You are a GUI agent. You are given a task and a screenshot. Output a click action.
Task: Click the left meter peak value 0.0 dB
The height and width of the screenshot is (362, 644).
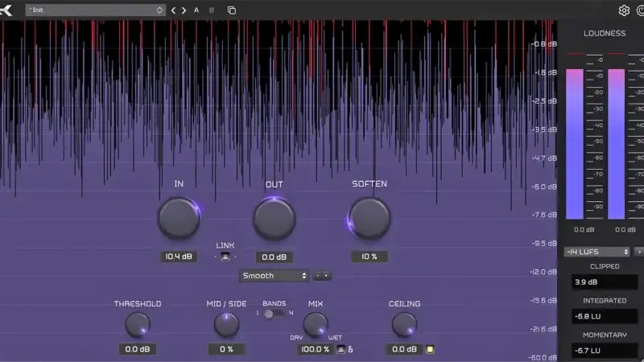pyautogui.click(x=584, y=230)
